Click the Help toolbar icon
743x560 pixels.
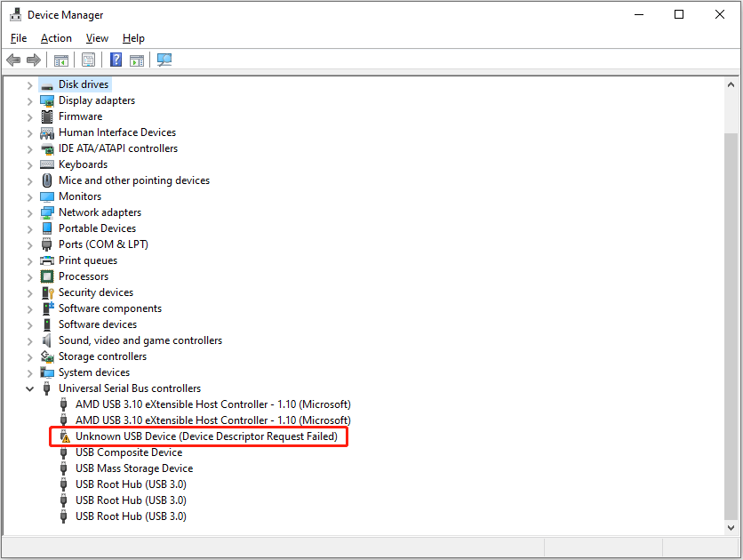coord(116,60)
